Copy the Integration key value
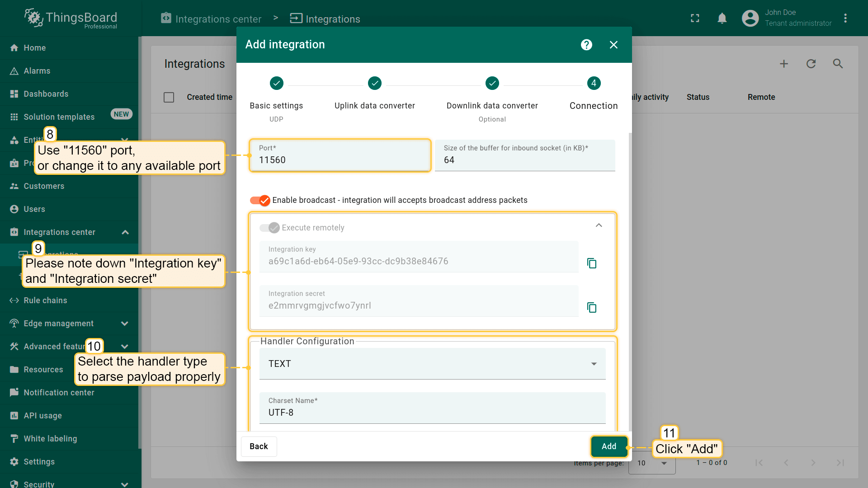This screenshot has height=488, width=868. tap(591, 263)
